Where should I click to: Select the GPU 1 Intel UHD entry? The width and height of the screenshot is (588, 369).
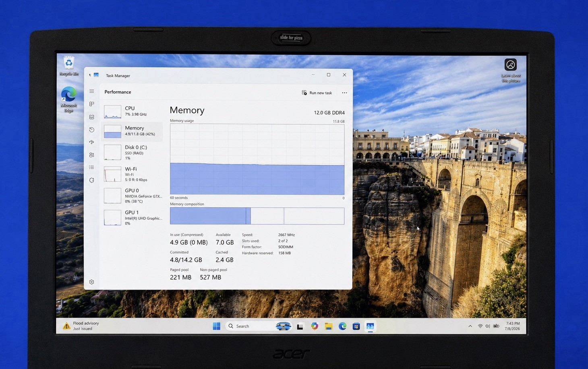[133, 217]
